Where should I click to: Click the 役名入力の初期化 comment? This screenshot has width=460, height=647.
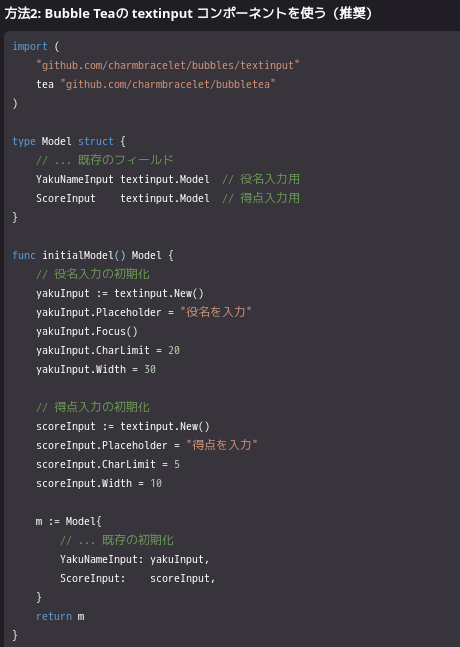pos(93,274)
